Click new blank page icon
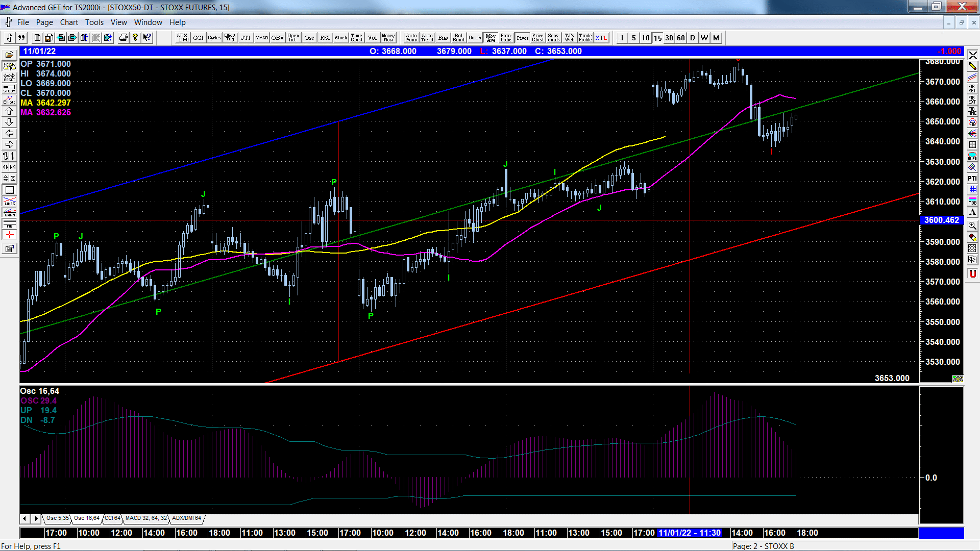This screenshot has height=551, width=980. pos(37,38)
